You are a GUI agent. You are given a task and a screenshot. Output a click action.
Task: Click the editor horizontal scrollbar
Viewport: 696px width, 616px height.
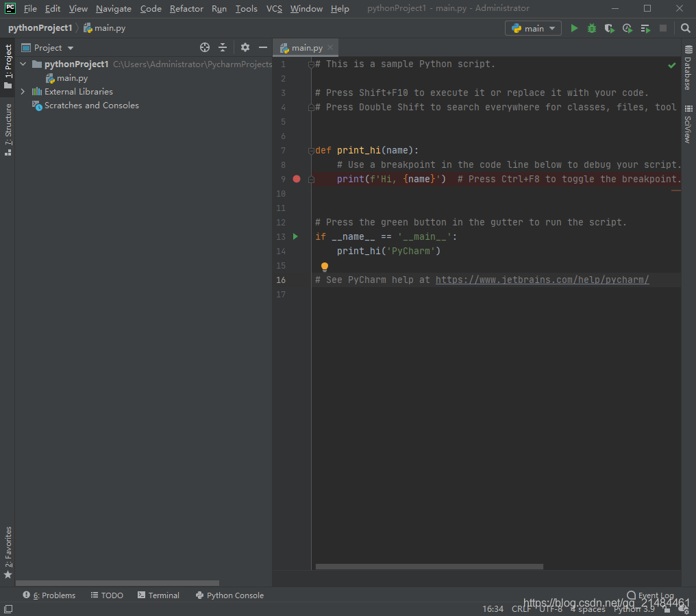pos(430,567)
